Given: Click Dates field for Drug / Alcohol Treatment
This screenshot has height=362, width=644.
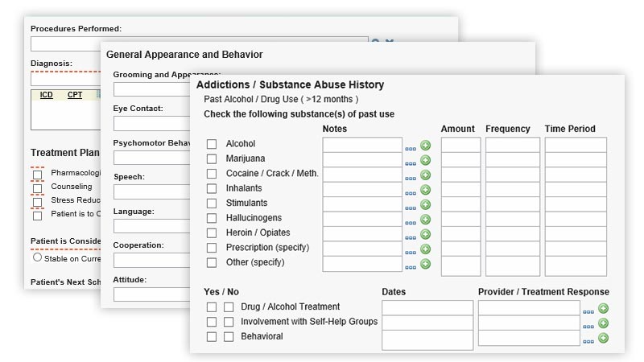Looking at the screenshot, I should tap(427, 308).
